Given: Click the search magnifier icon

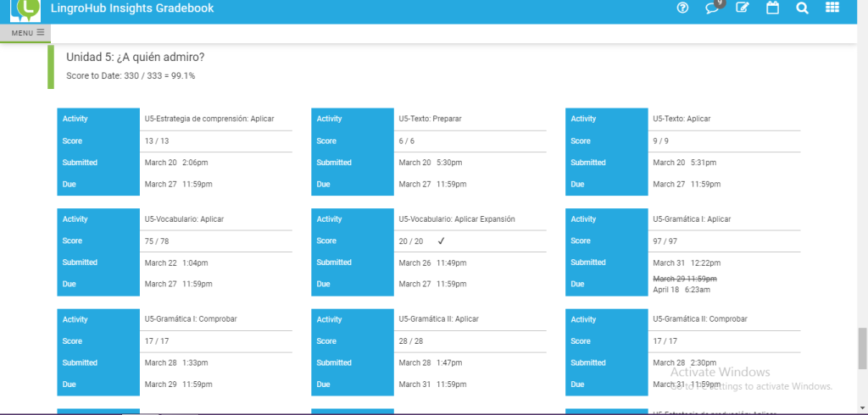Looking at the screenshot, I should [x=802, y=8].
